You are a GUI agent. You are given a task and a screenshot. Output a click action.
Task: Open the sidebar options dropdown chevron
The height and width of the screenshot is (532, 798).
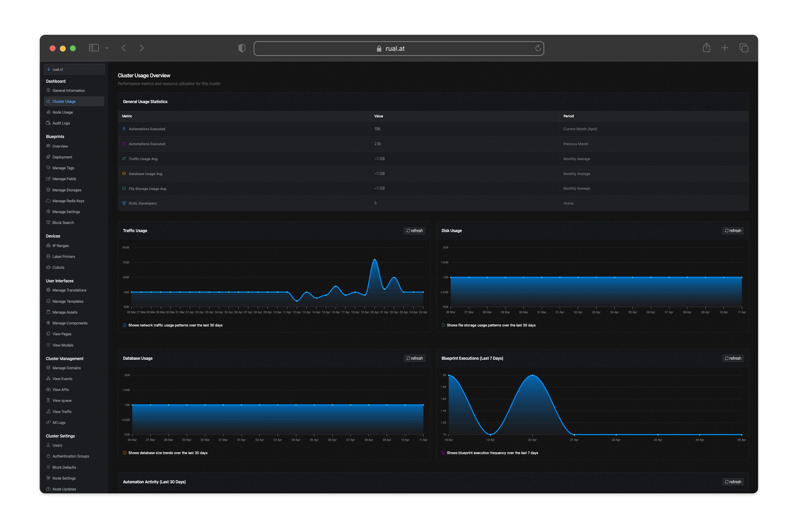pos(107,48)
